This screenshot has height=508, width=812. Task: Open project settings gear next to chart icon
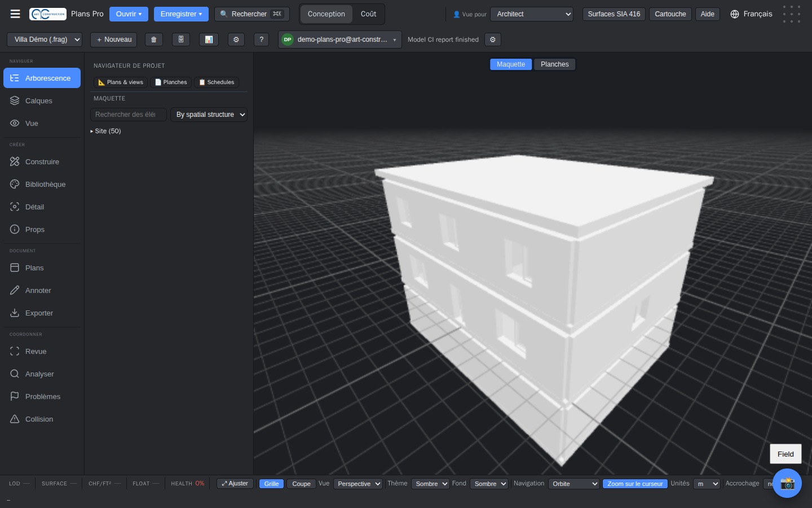[x=236, y=40]
